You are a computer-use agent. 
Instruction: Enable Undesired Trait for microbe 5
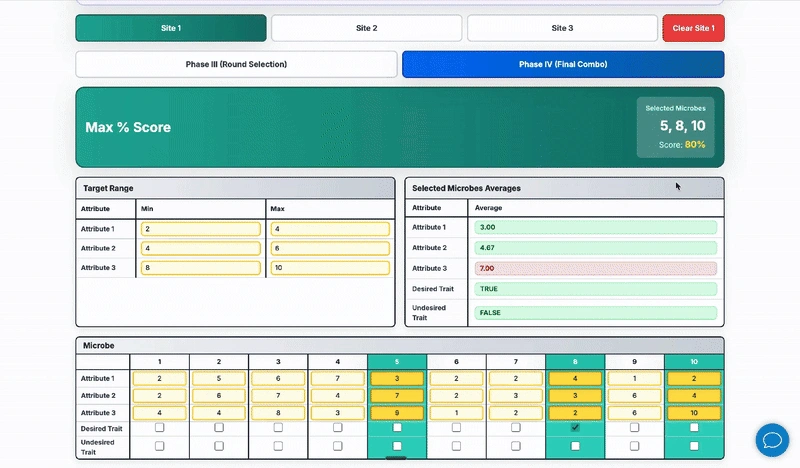(x=397, y=446)
